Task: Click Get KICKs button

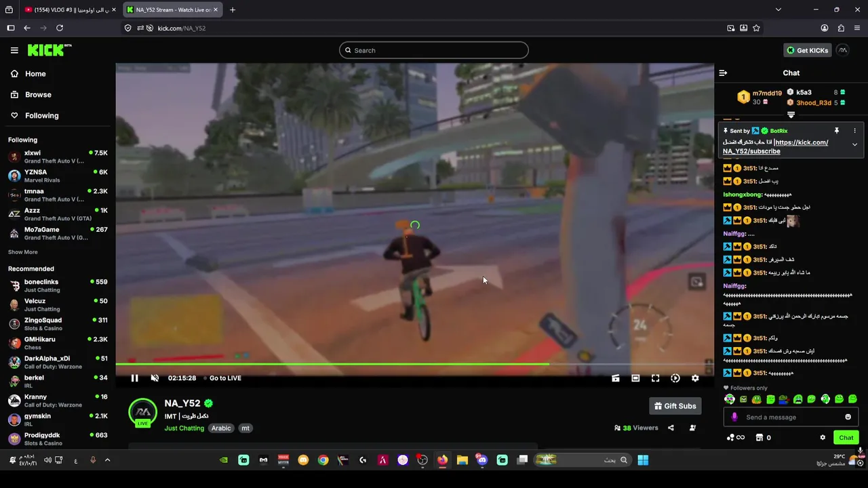Action: coord(807,50)
